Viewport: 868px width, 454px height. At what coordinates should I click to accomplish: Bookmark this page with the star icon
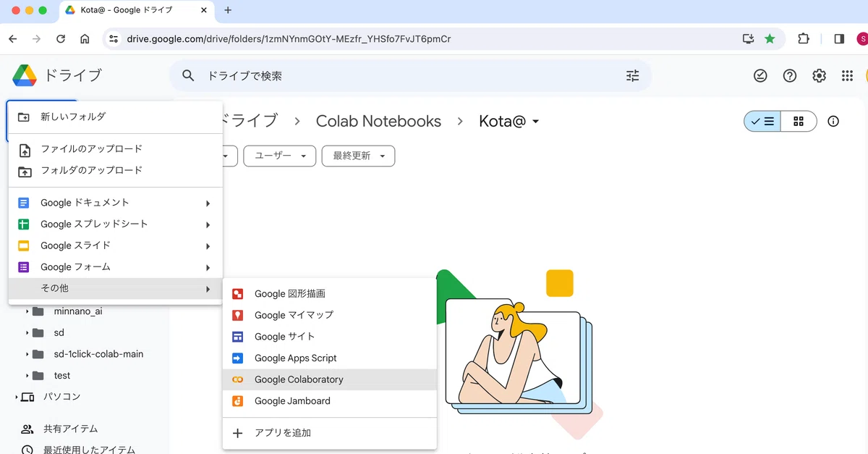(x=770, y=38)
